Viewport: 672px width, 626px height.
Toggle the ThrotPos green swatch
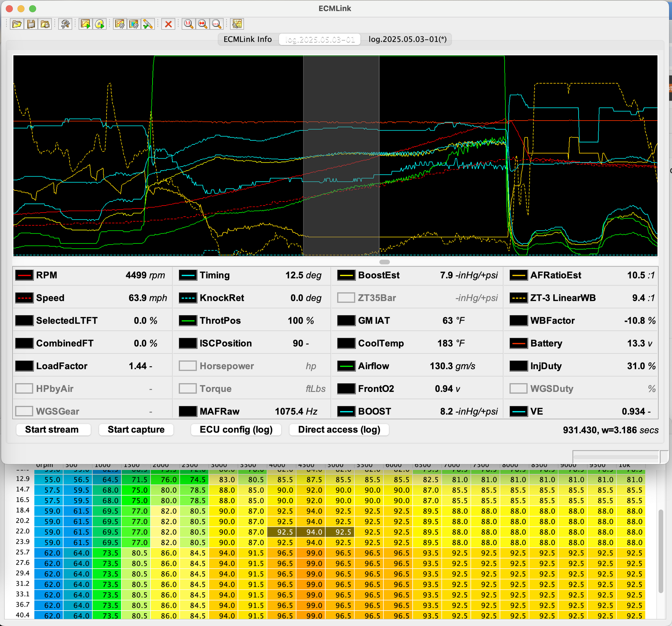pos(187,321)
